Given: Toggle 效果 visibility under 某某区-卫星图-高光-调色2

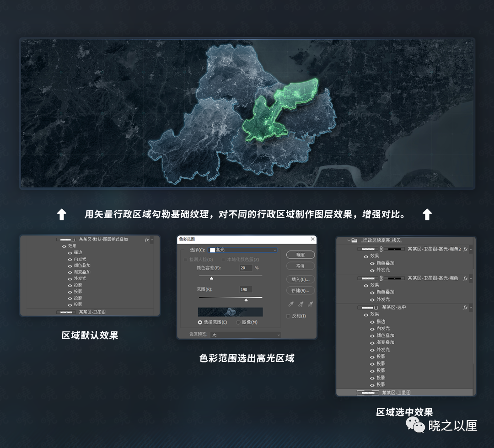Looking at the screenshot, I should [366, 256].
